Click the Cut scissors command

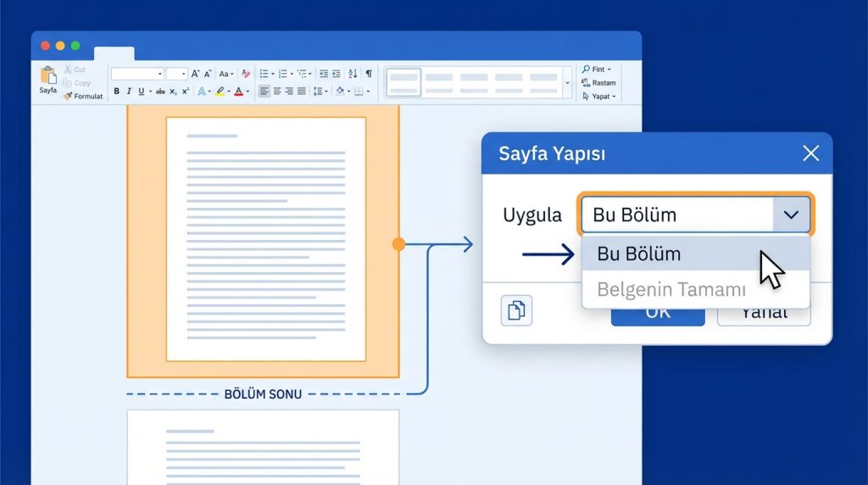coord(75,70)
